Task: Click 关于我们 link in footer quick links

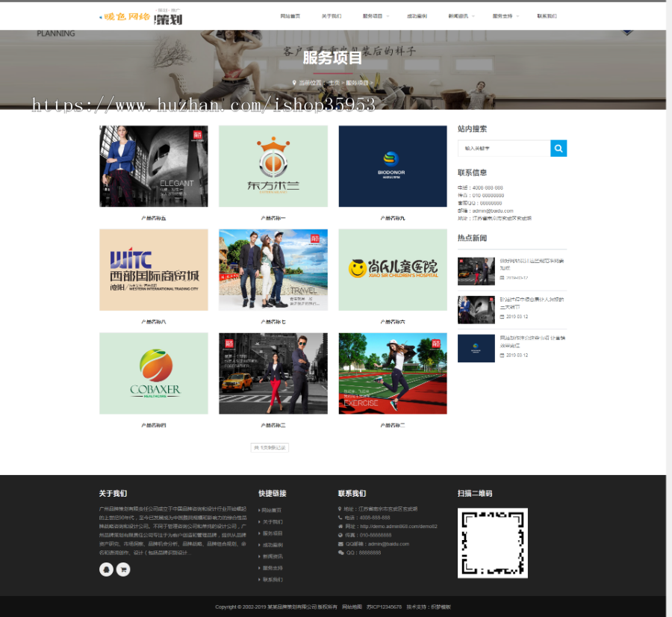Action: point(272,521)
